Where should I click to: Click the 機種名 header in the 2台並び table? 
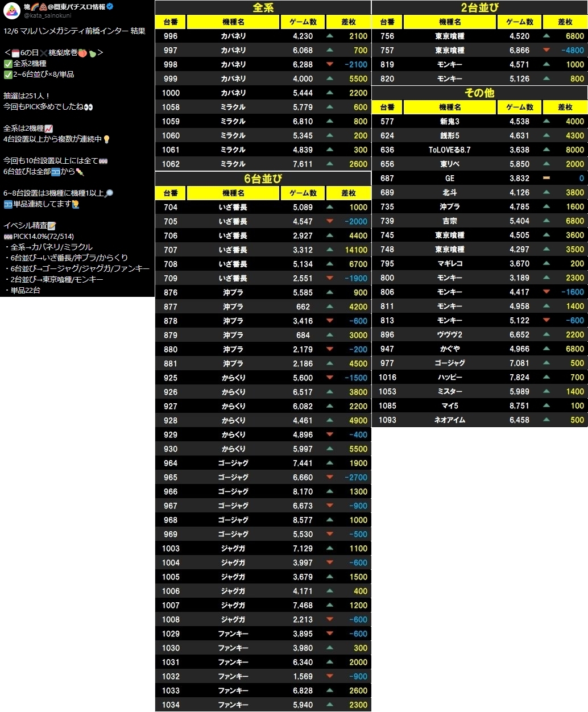pos(450,22)
